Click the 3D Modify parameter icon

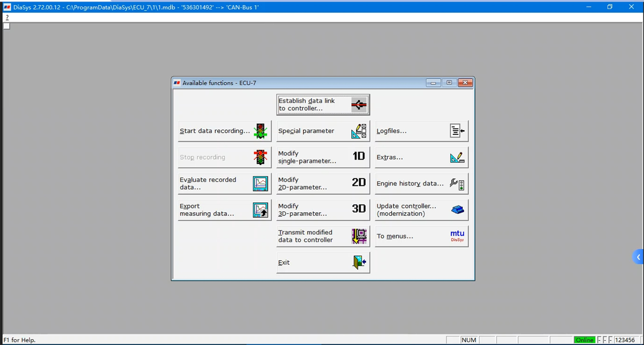358,209
